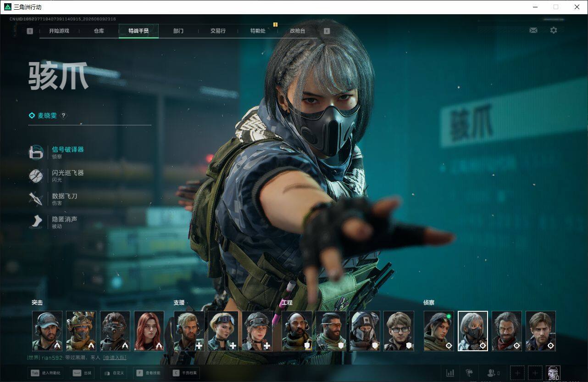The height and width of the screenshot is (382, 588).
Task: Choose the first 支援 operator with headset
Action: 189,331
